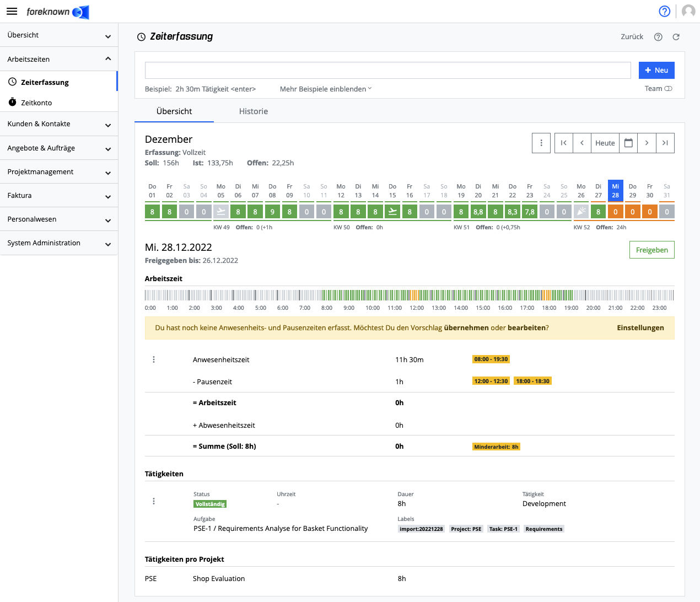Click the Requirements label

(x=544, y=529)
